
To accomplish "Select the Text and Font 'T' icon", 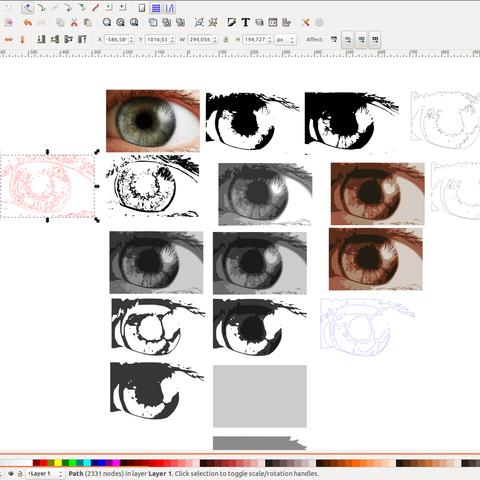I will (246, 22).
